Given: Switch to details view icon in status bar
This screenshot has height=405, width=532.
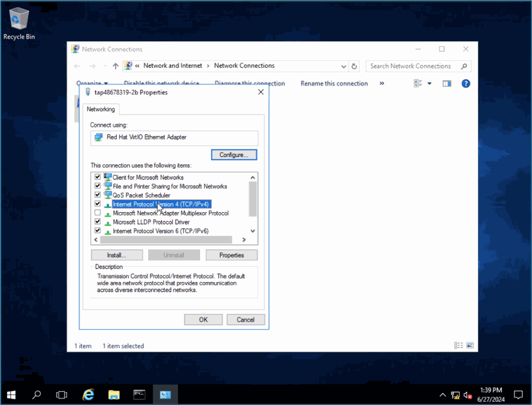Looking at the screenshot, I should (458, 345).
